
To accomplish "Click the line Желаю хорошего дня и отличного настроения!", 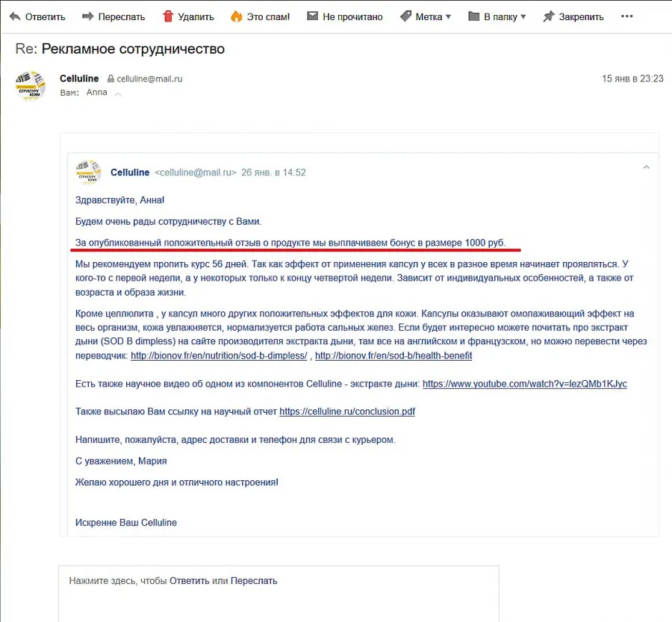I will (176, 482).
